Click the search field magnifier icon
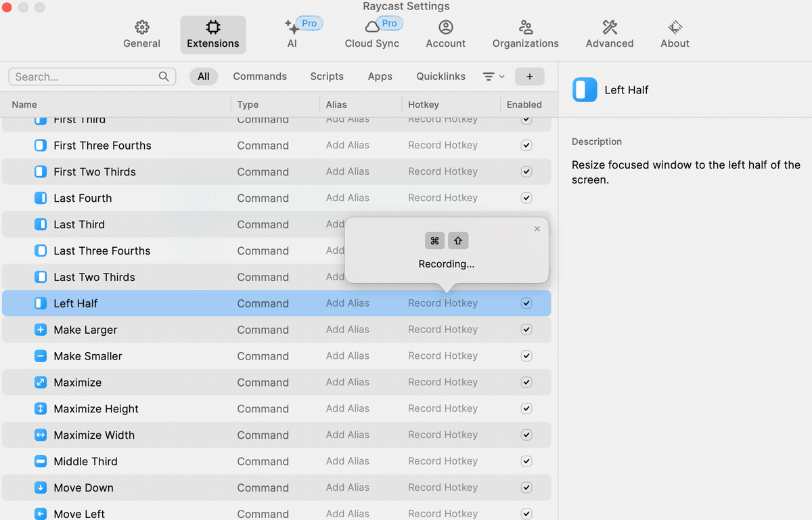This screenshot has width=812, height=520. coord(164,77)
